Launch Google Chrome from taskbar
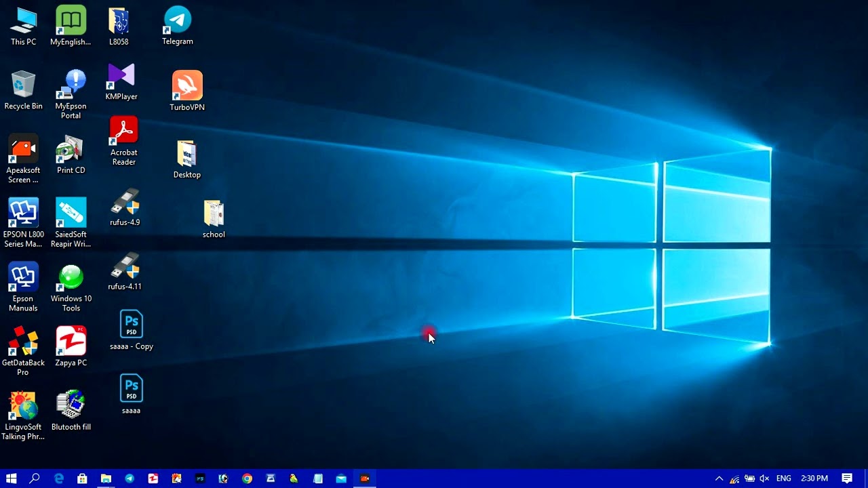868x488 pixels. click(x=247, y=479)
